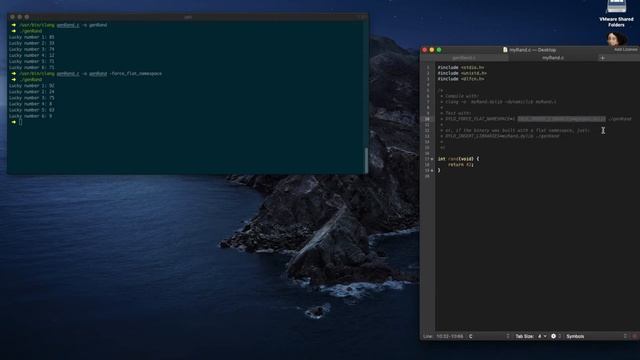Click the highlighted selection on line 10
640x360 pixels.
562,119
